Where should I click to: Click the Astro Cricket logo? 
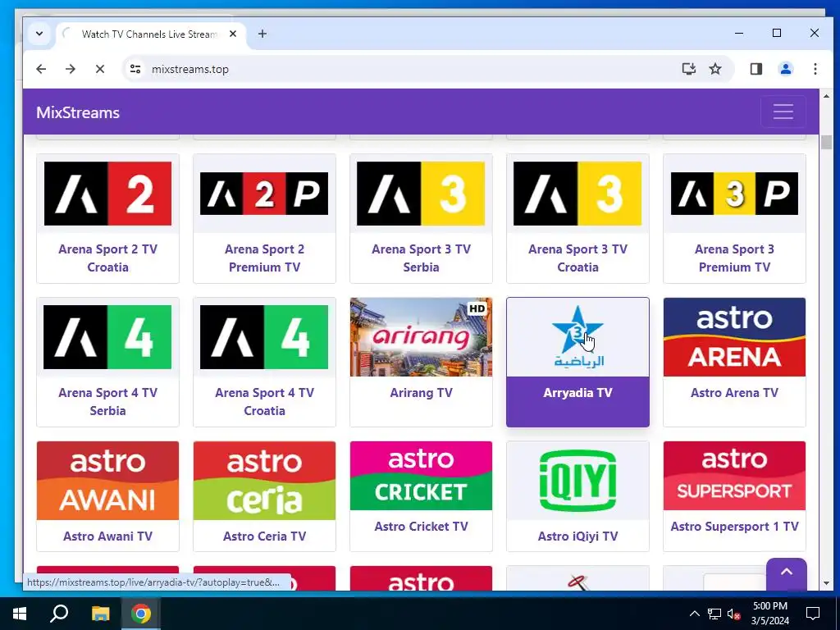[421, 476]
